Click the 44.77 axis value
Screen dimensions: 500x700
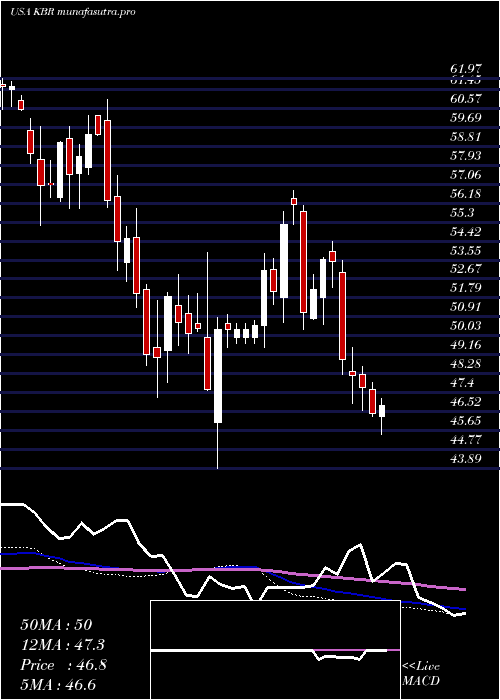[466, 439]
